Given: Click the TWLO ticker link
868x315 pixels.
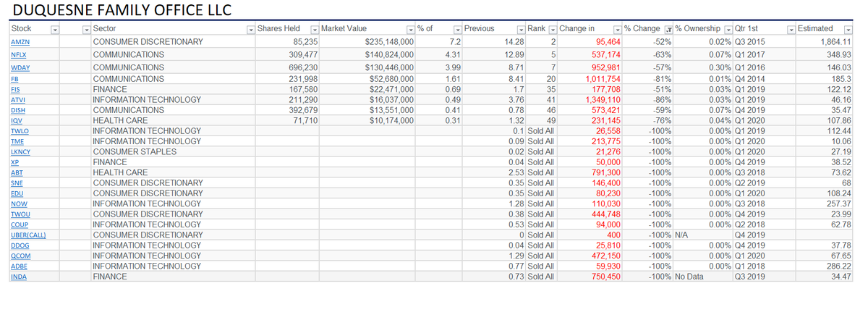Looking at the screenshot, I should click(19, 131).
